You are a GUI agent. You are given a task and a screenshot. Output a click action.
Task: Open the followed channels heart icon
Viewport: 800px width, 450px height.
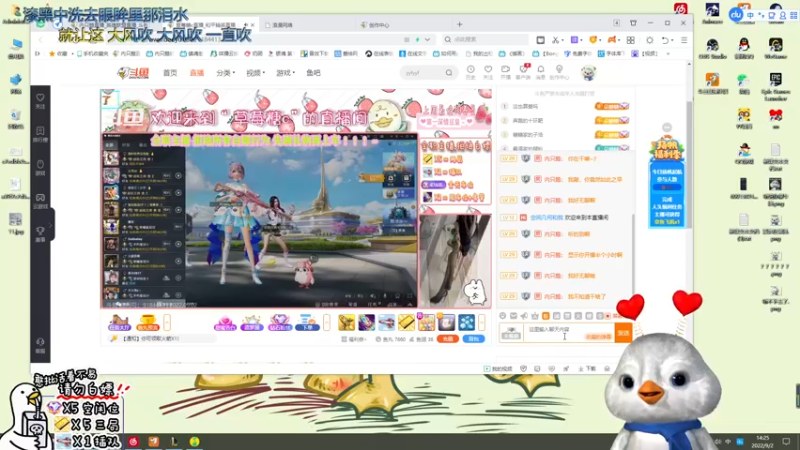tap(488, 71)
